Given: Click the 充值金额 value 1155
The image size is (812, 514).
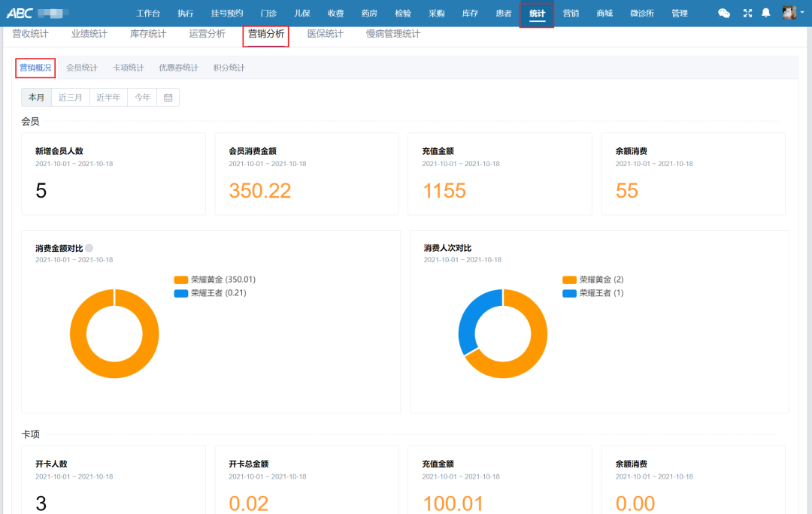Looking at the screenshot, I should (444, 191).
